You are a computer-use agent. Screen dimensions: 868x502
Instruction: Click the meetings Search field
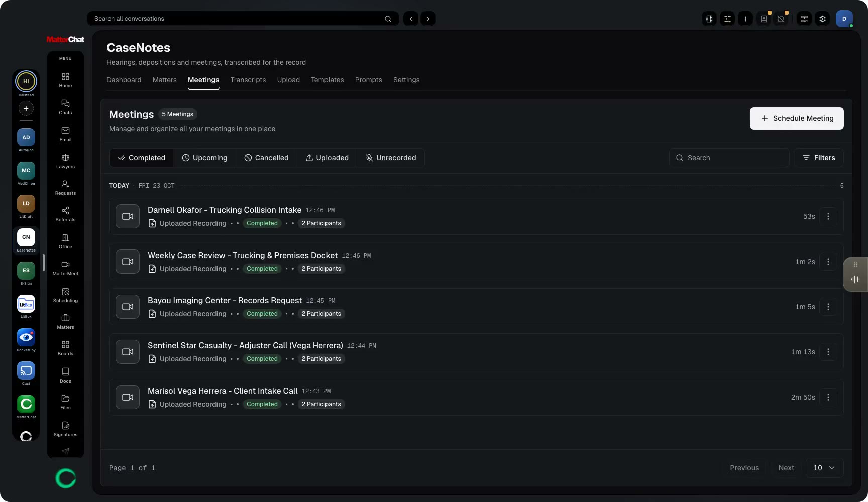point(729,158)
